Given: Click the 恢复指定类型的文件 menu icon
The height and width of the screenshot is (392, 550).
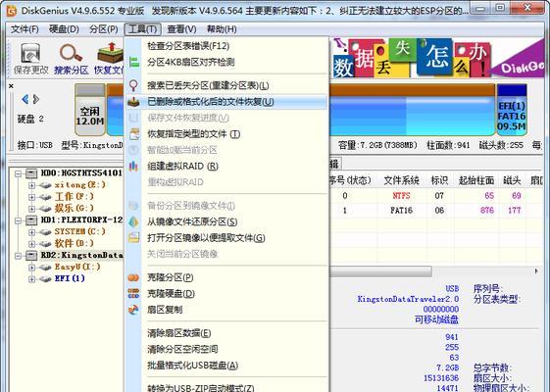Looking at the screenshot, I should pos(133,134).
